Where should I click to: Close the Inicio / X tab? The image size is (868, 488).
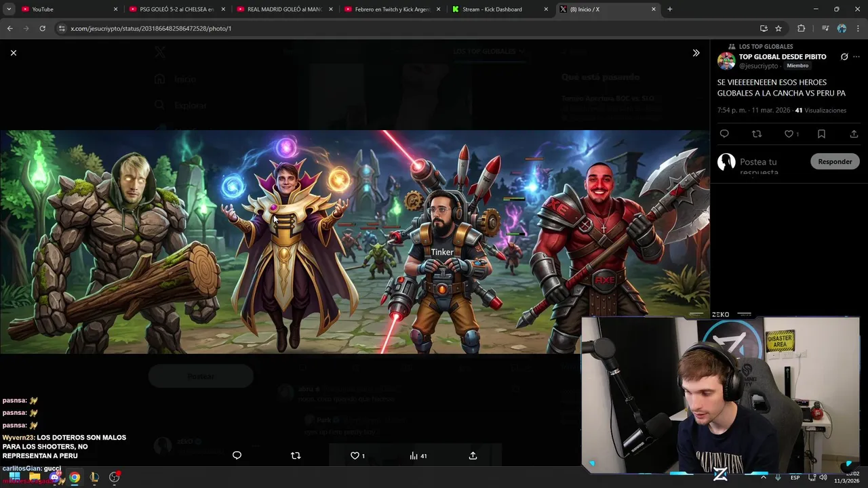point(654,9)
